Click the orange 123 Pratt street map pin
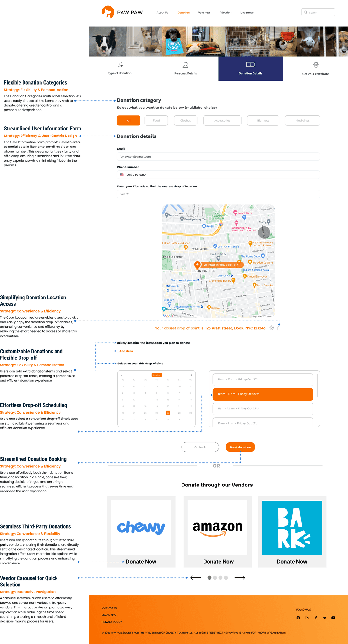The width and height of the screenshot is (348, 644). tap(197, 265)
